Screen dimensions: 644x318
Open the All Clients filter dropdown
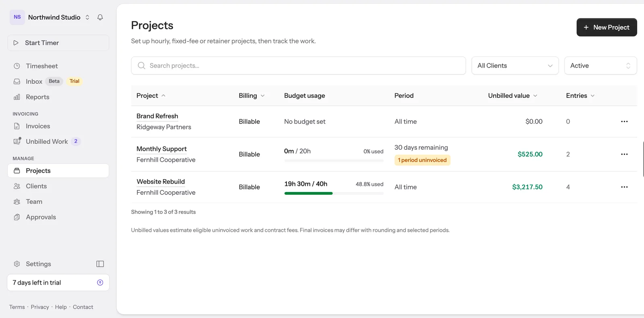click(x=515, y=66)
